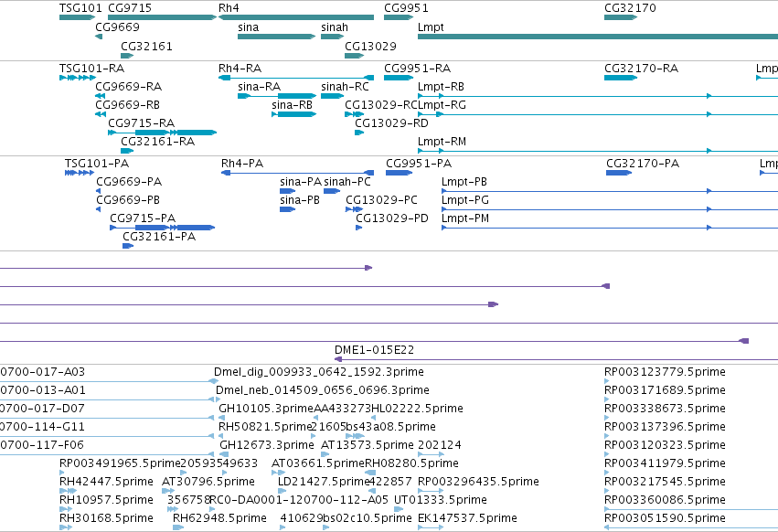The width and height of the screenshot is (778, 532).
Task: Select the UT01333.5prime EST label
Action: [x=441, y=500]
